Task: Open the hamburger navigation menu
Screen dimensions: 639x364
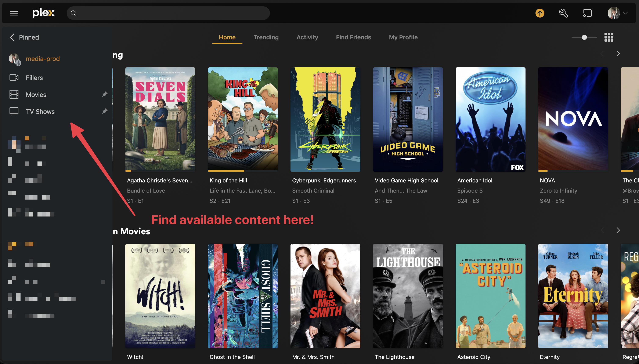Action: point(14,13)
